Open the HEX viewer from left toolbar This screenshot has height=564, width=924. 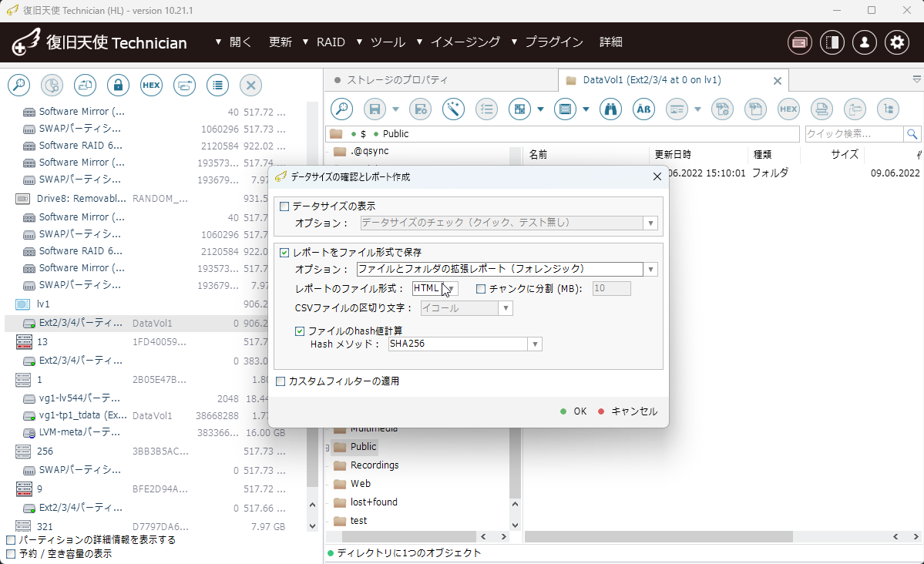coord(151,86)
